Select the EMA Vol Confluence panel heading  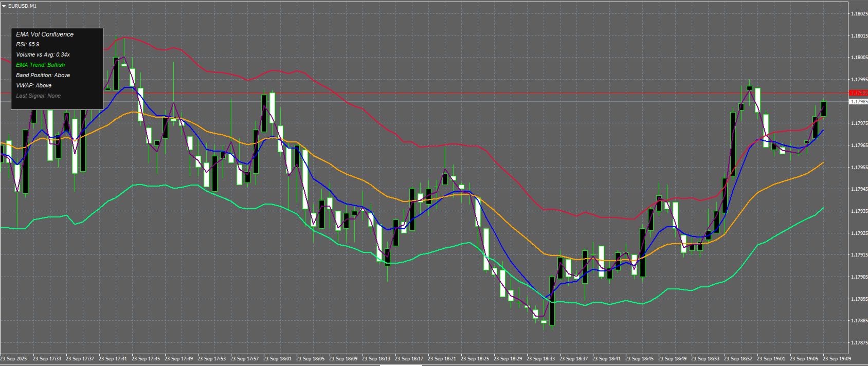click(x=45, y=34)
